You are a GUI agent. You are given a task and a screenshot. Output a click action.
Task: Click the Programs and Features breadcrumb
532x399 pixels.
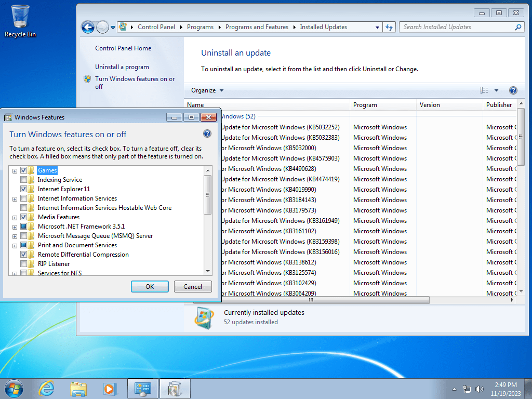point(257,27)
